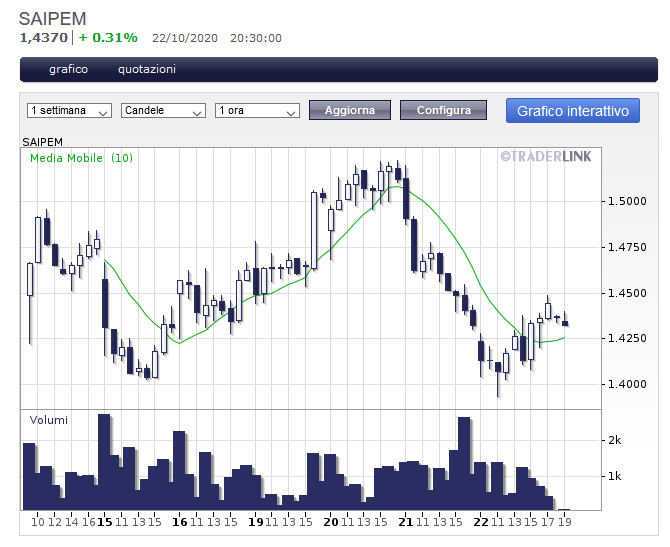This screenshot has height=547, width=670.
Task: Open the '1 settimana' period dropdown
Action: (69, 111)
